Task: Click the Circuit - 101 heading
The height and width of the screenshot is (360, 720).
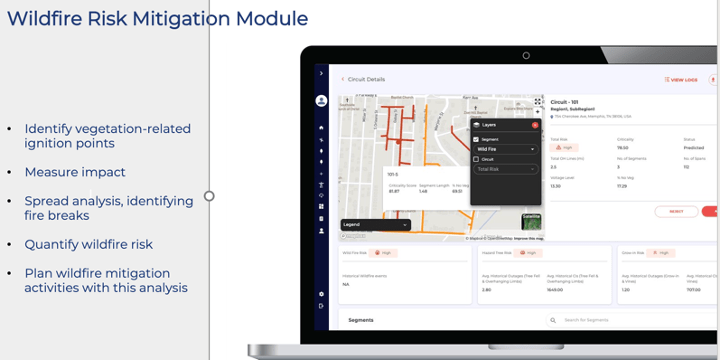Action: point(564,102)
